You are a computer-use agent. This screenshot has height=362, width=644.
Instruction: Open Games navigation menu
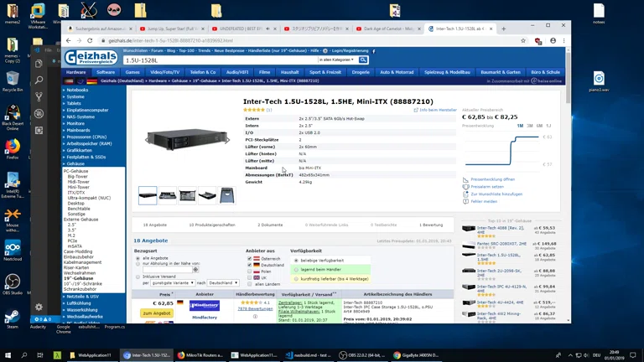click(132, 72)
